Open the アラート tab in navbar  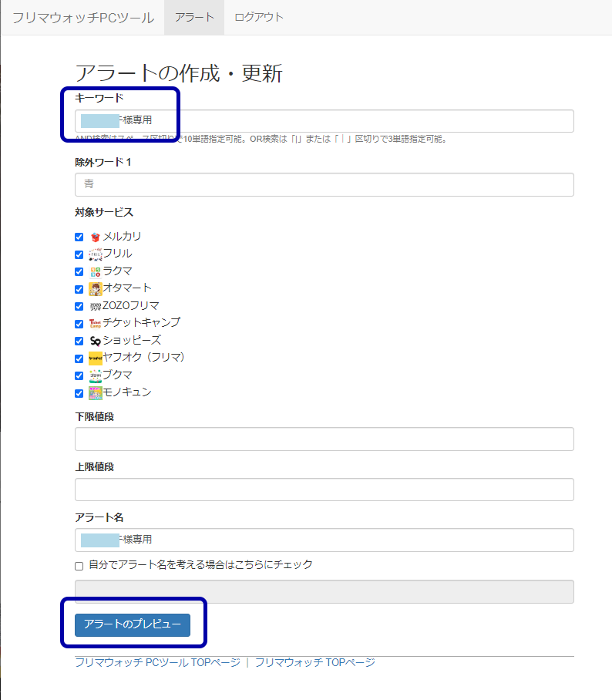[194, 17]
